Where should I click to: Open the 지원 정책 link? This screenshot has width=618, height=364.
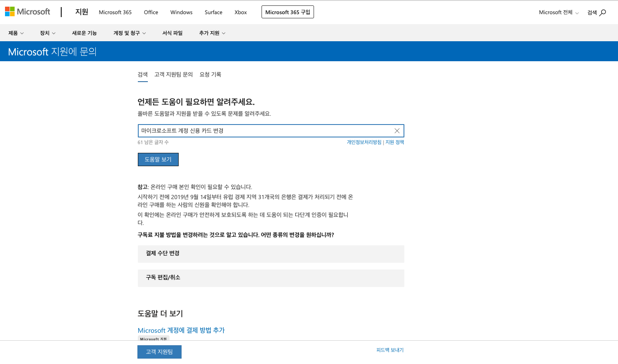point(395,142)
